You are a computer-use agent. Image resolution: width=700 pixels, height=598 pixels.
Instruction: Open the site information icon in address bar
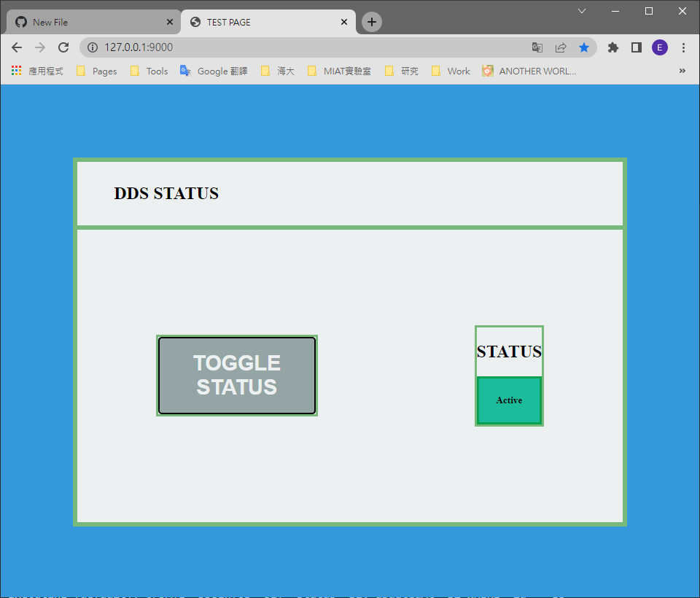pyautogui.click(x=93, y=47)
